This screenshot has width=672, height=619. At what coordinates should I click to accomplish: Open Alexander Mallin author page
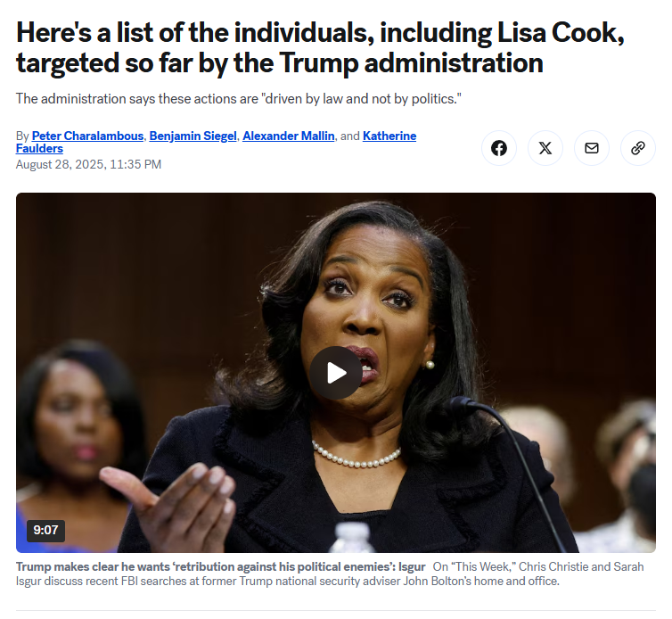pyautogui.click(x=289, y=136)
